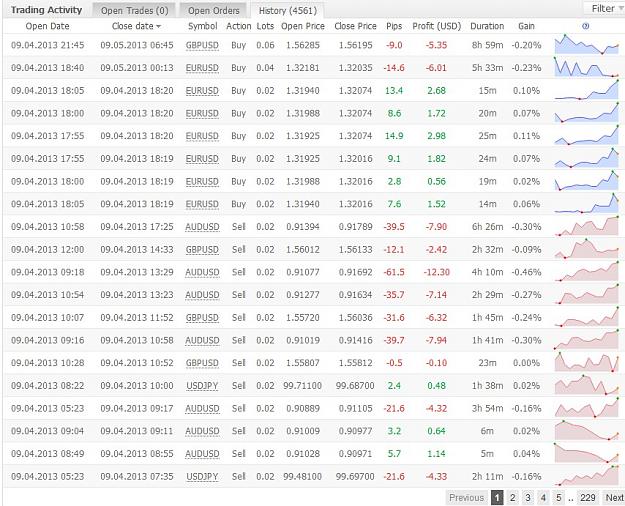
Task: Select close date 09.05.2013 06:45
Action: 137,45
